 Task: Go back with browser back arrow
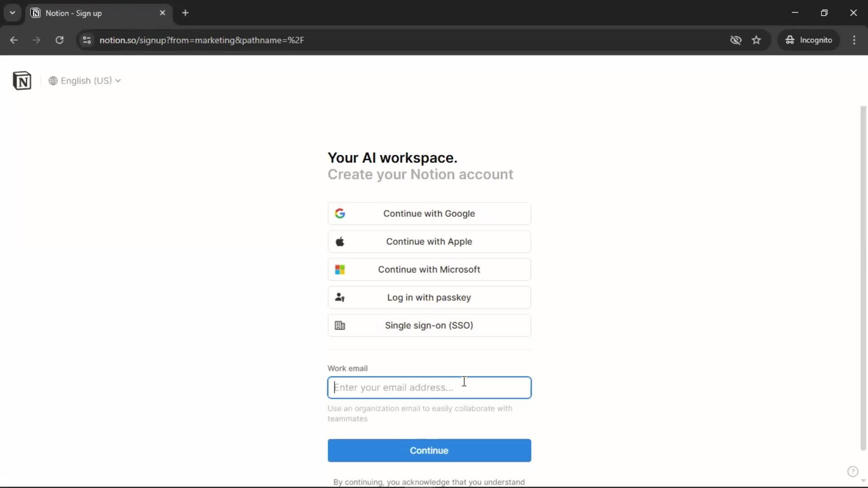pos(14,40)
